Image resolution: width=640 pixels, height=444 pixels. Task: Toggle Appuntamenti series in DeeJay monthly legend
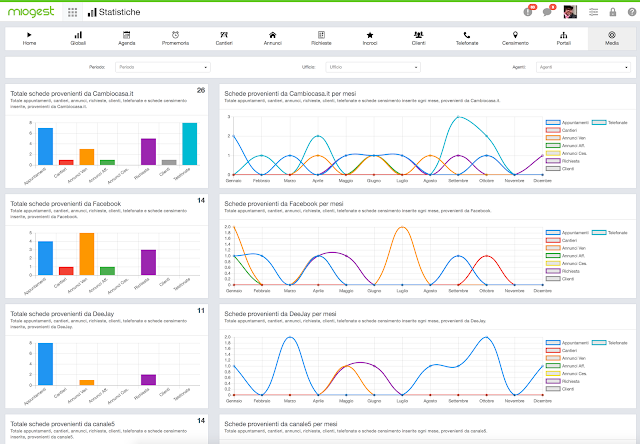pyautogui.click(x=567, y=343)
